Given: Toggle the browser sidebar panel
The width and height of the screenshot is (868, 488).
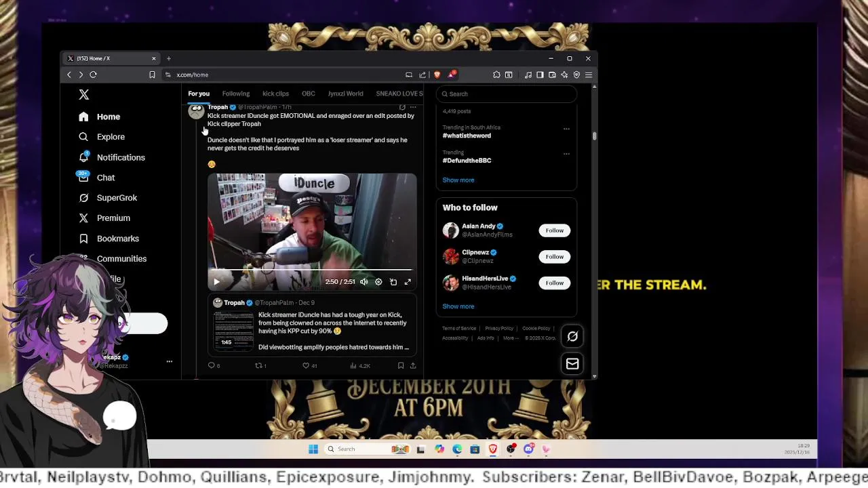Looking at the screenshot, I should pyautogui.click(x=540, y=75).
